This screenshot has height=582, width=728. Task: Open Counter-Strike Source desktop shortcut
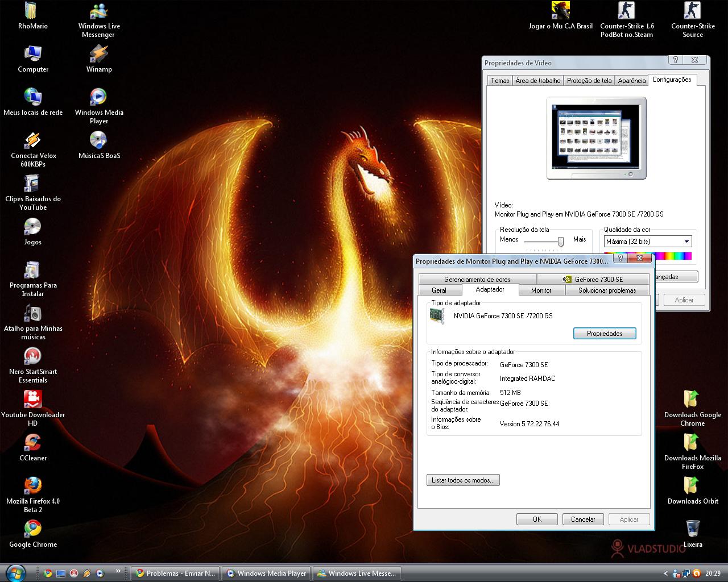[692, 11]
